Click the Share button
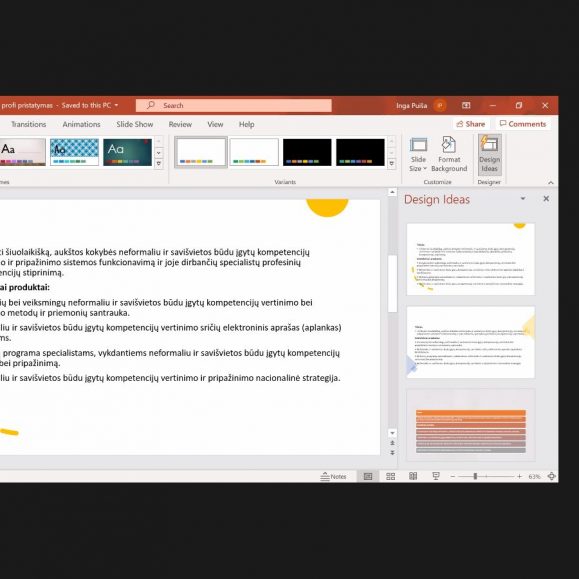579x579 pixels. pyautogui.click(x=471, y=124)
